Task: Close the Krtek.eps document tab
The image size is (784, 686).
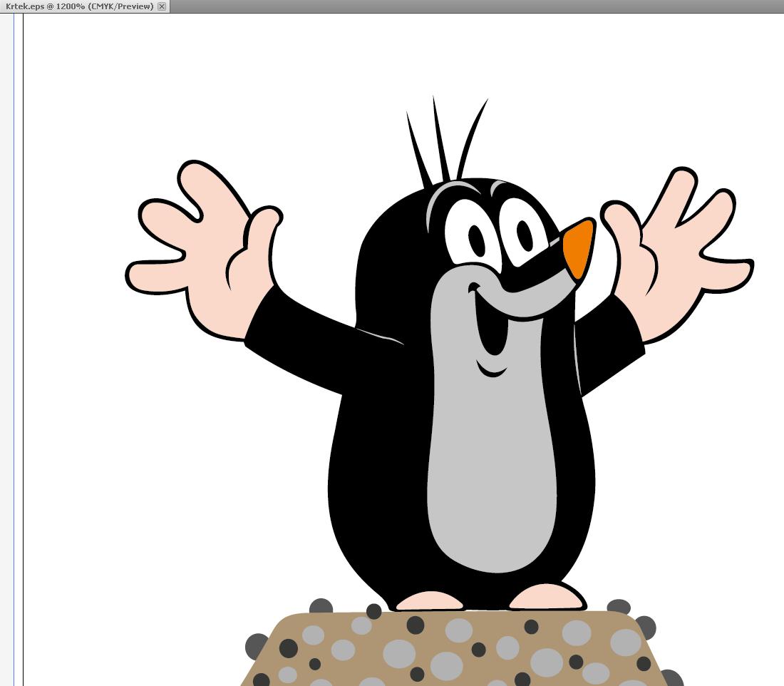Action: (x=162, y=6)
